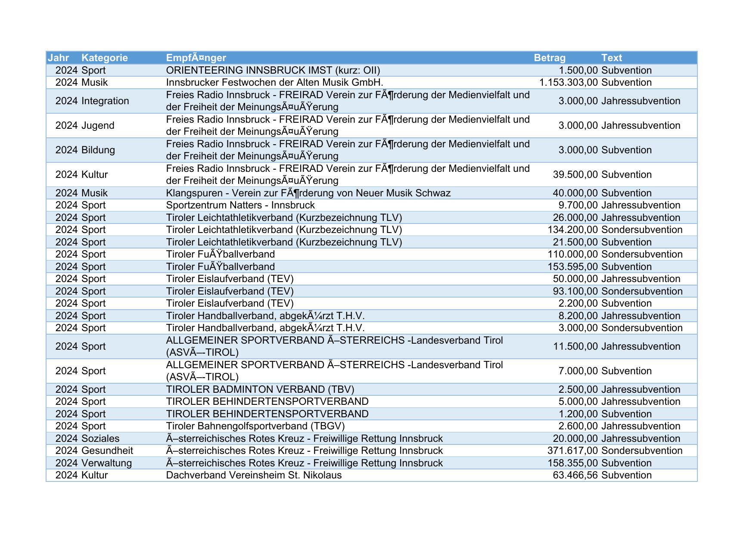Click the Kategorie column header
This screenshot has height=534, width=756.
tap(105, 58)
